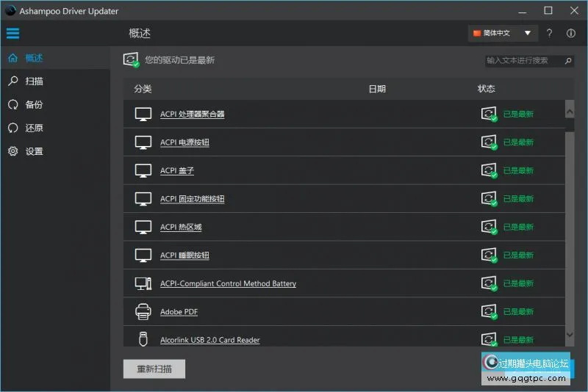Sort by 日期 column header
Image resolution: width=588 pixels, height=392 pixels.
376,89
